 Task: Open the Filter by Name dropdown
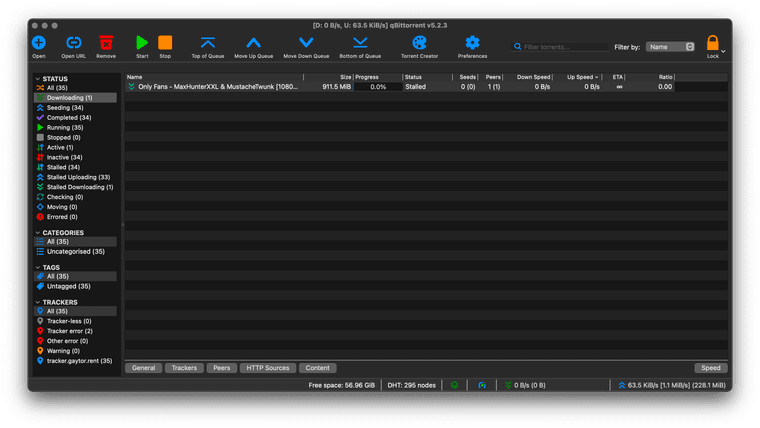tap(670, 47)
